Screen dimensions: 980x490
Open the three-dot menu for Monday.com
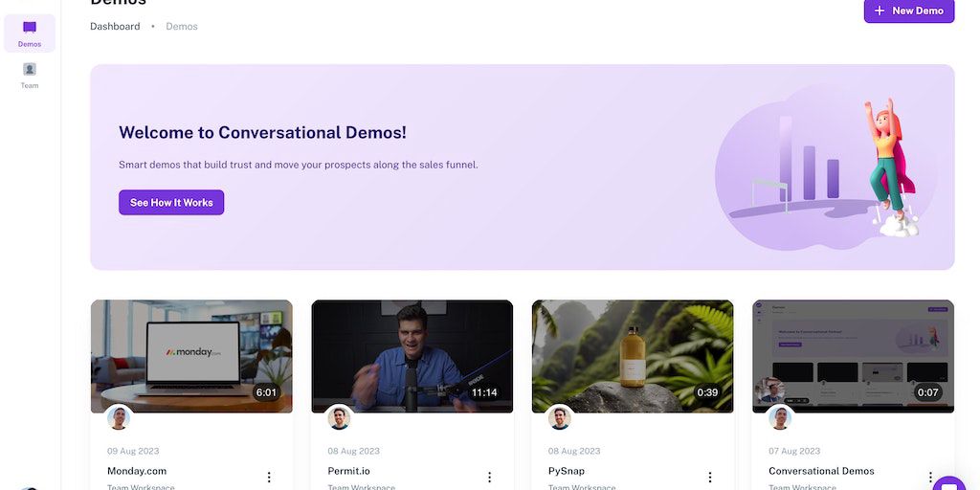[x=269, y=478]
